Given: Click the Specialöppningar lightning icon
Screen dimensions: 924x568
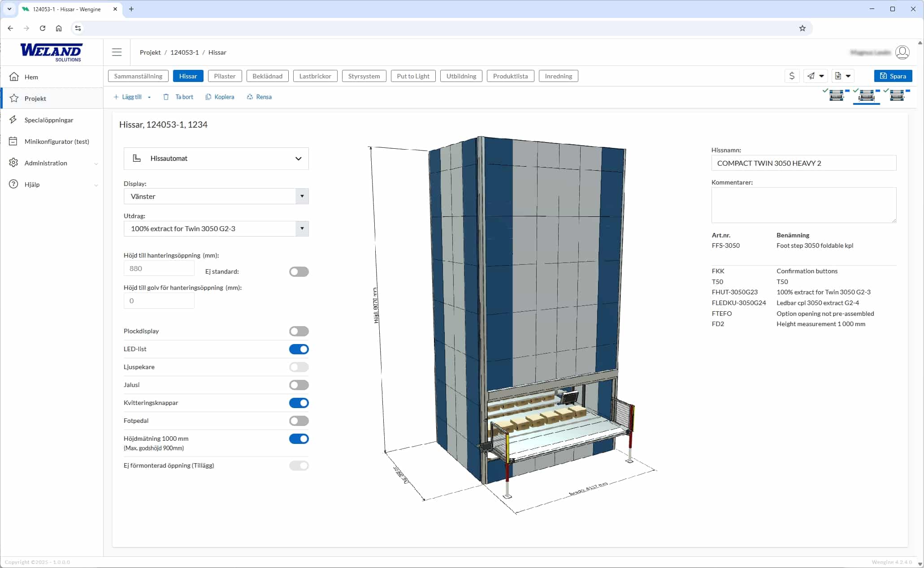Looking at the screenshot, I should (x=13, y=120).
